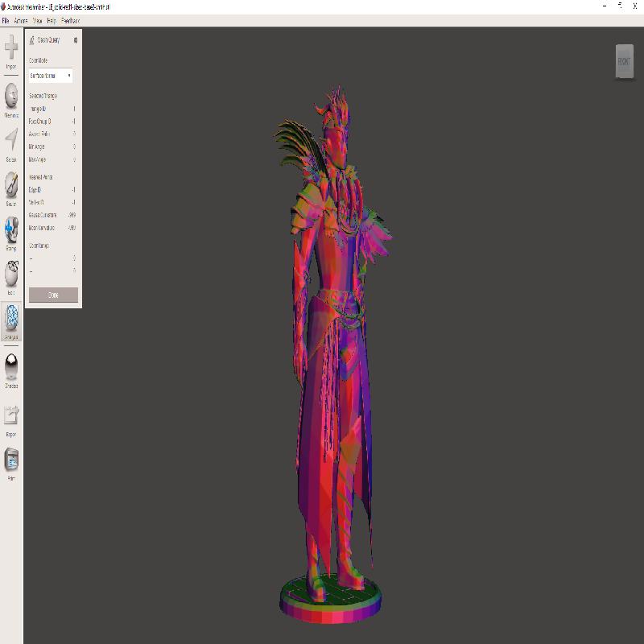Click the Analysis tool icon

coord(11,320)
